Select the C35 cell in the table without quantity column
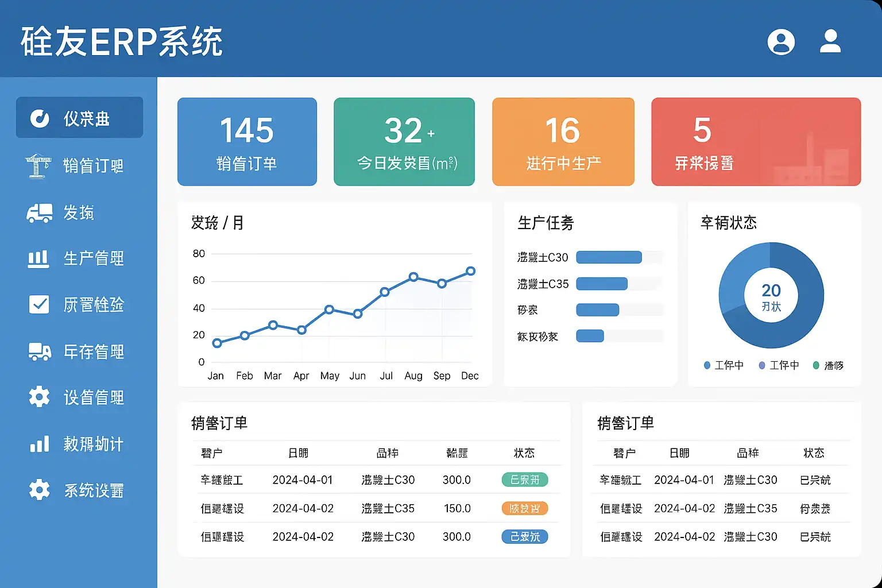 point(751,508)
